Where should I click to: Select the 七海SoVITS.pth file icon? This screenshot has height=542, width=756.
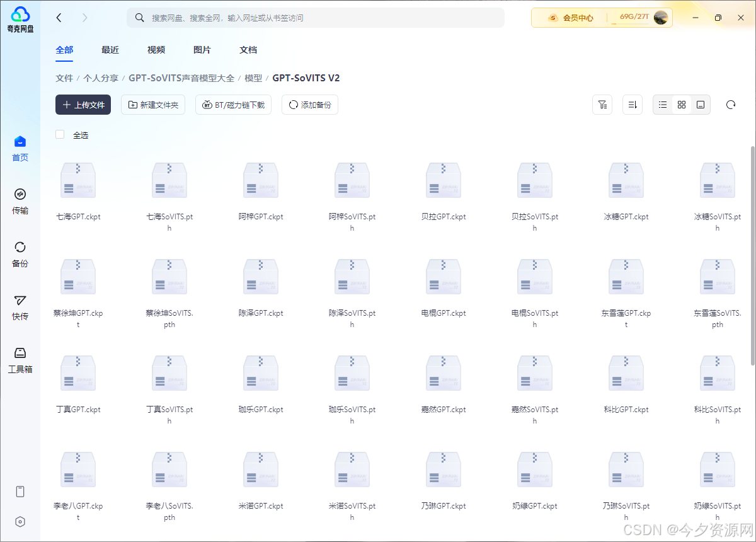(169, 180)
